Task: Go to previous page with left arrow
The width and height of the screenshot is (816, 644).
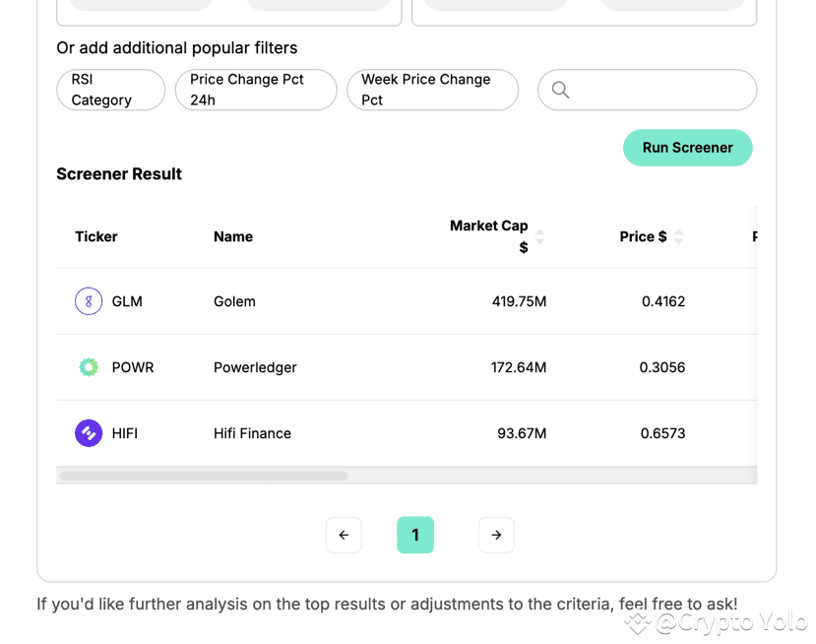Action: pos(344,535)
